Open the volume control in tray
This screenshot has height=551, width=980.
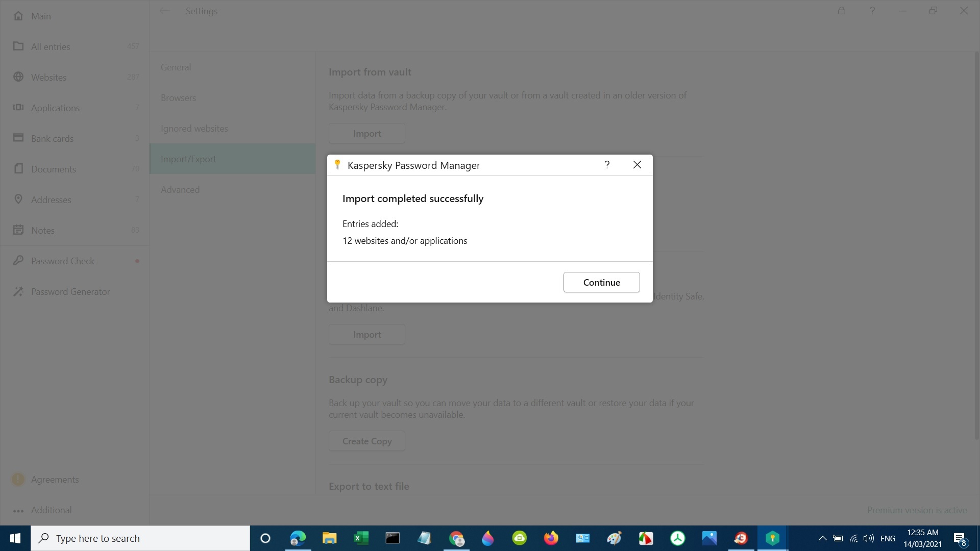click(868, 538)
